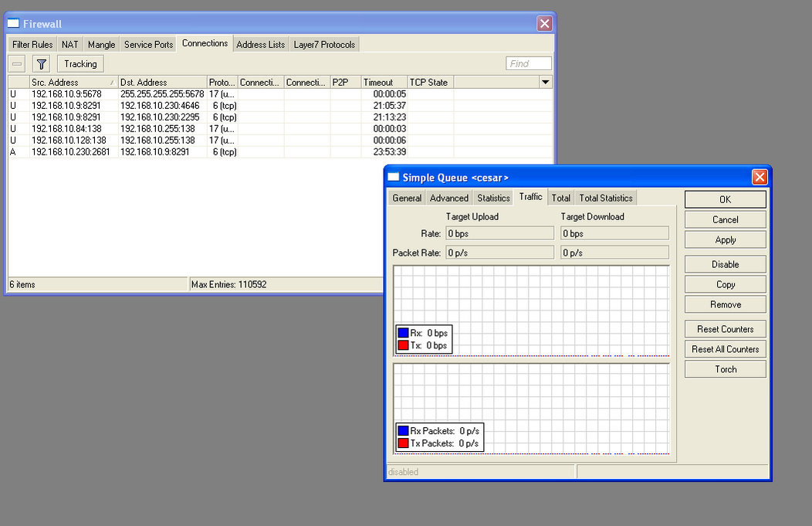Close the Simple Queue cesar dialog
812x526 pixels.
pyautogui.click(x=760, y=178)
